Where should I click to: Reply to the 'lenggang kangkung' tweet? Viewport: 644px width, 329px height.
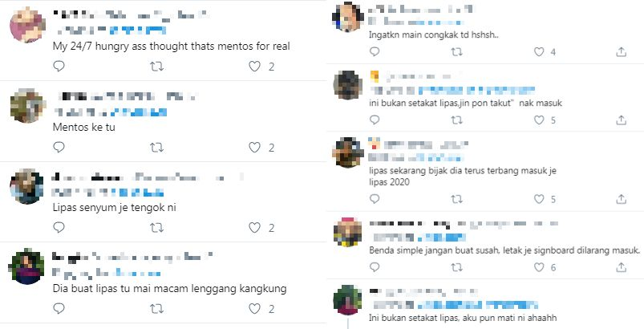click(x=59, y=308)
